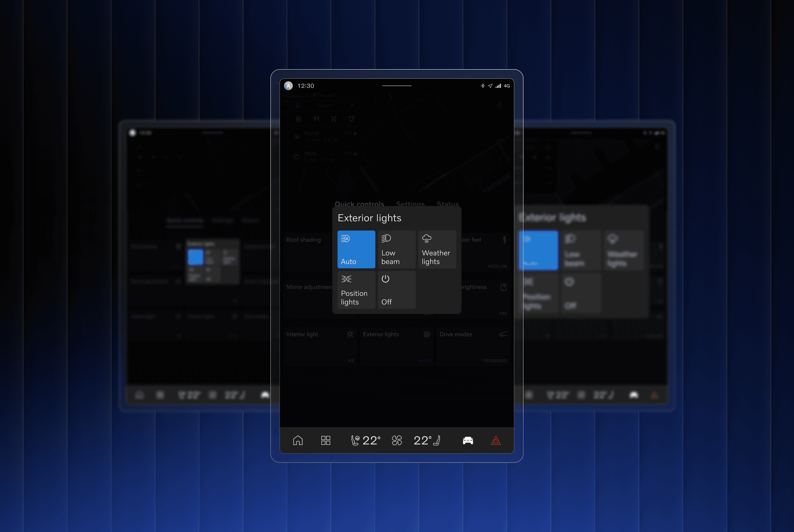Viewport: 794px width, 532px height.
Task: Turn exterior lights Off
Action: coord(396,290)
